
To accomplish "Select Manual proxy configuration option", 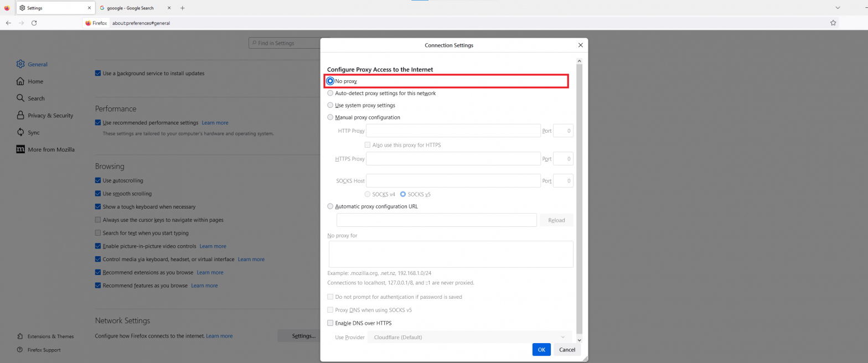I will [x=330, y=117].
